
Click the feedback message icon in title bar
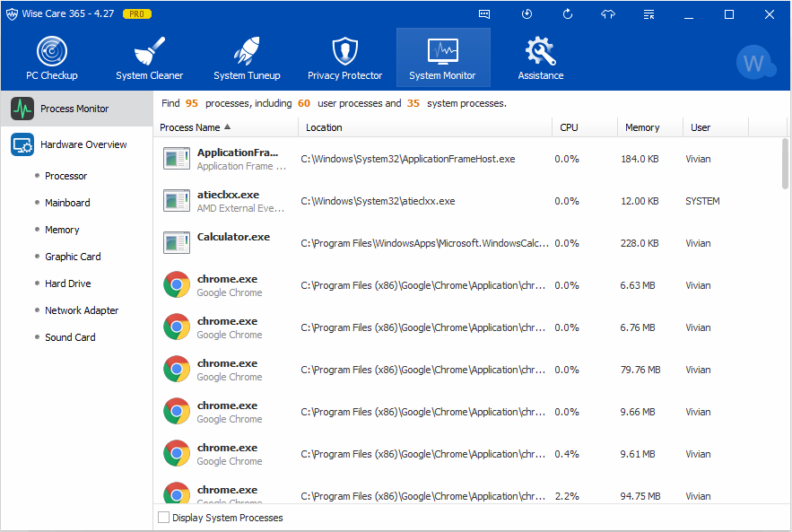point(483,14)
